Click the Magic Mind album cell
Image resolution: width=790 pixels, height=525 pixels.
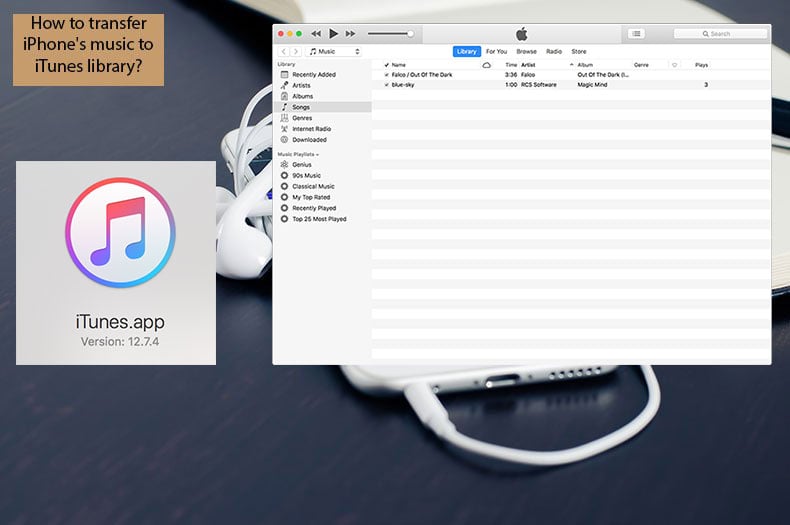pyautogui.click(x=592, y=85)
